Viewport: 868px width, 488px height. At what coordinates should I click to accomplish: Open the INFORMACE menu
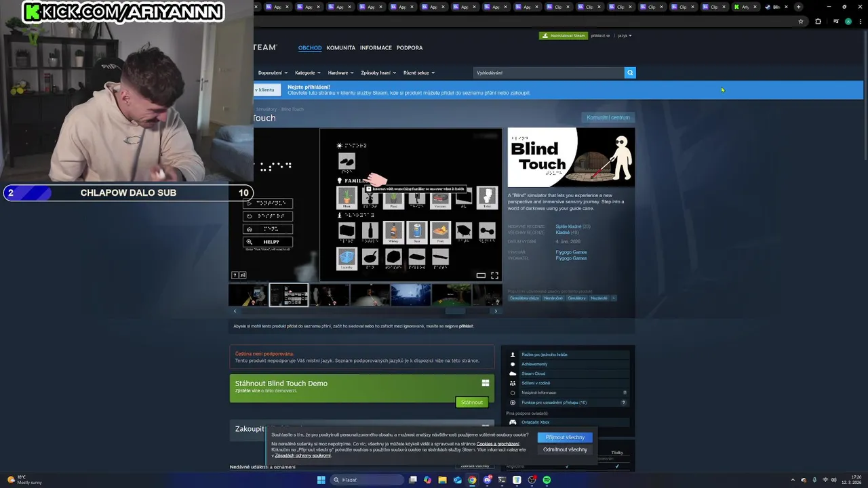pyautogui.click(x=376, y=48)
